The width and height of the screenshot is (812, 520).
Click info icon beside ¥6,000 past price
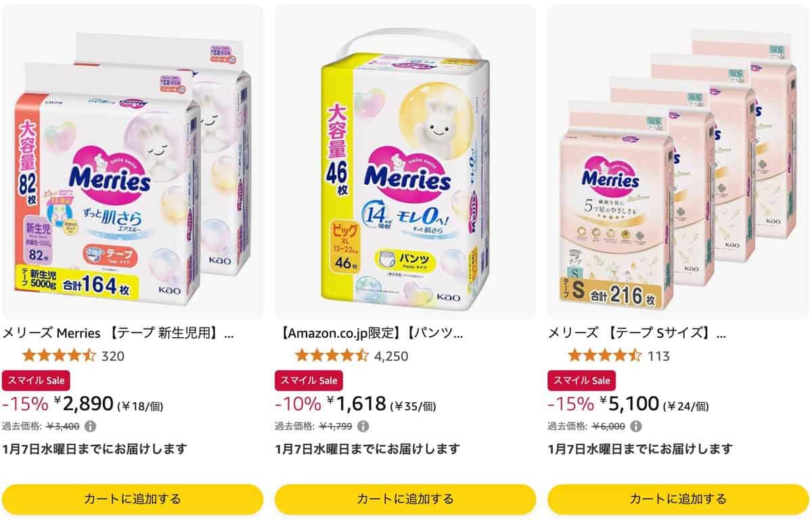coord(635,427)
